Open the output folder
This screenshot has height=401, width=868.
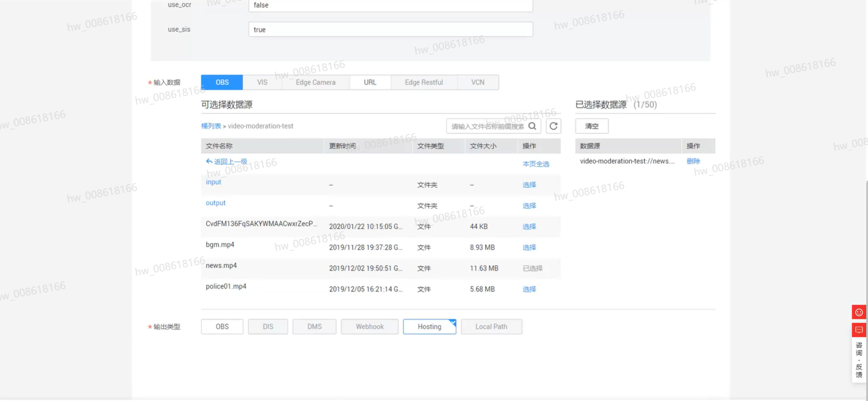215,203
